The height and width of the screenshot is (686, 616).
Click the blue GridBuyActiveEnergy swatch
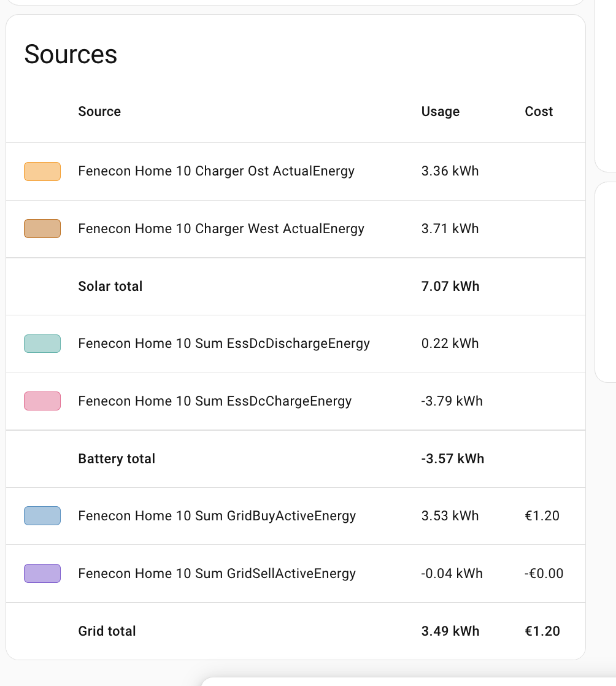(x=42, y=516)
